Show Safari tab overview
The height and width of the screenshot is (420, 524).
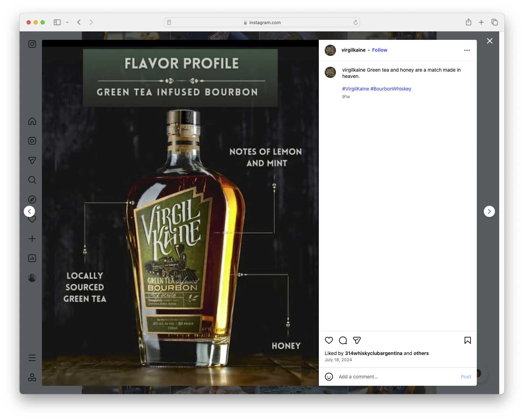coord(494,22)
